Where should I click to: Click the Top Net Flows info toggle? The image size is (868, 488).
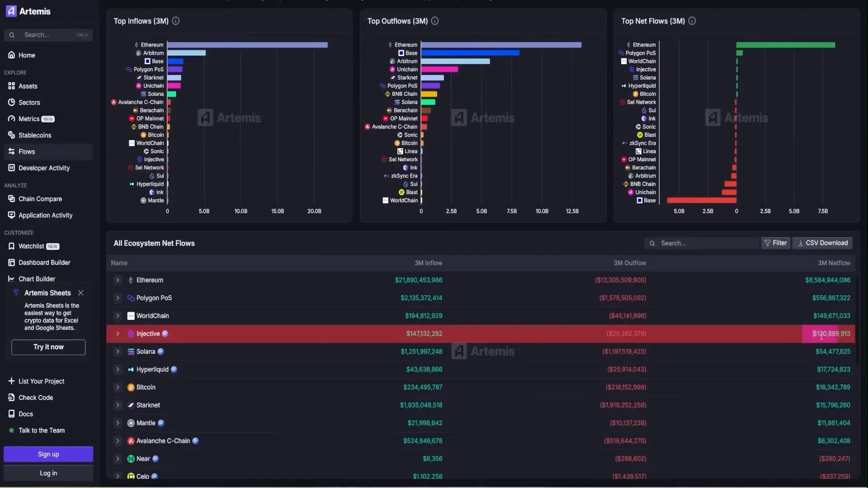(692, 20)
